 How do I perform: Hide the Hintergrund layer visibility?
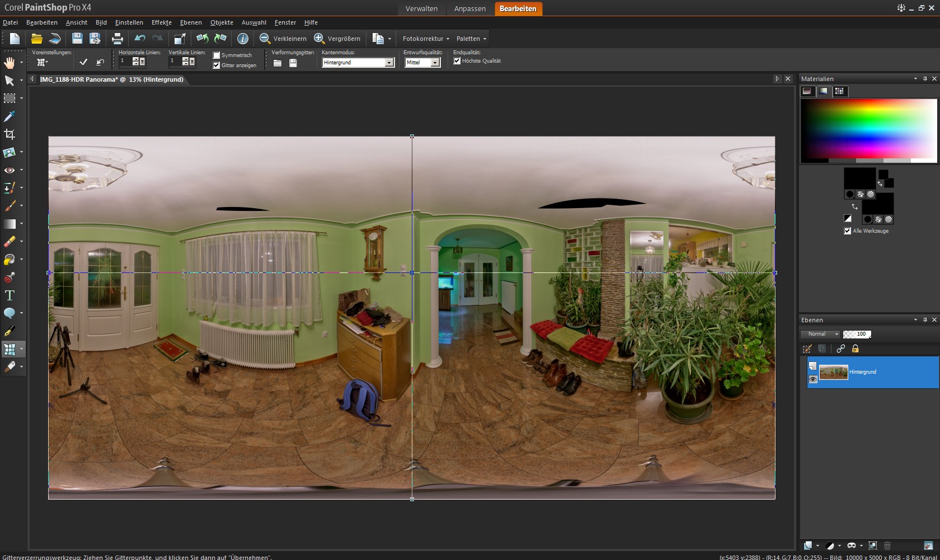[x=813, y=379]
